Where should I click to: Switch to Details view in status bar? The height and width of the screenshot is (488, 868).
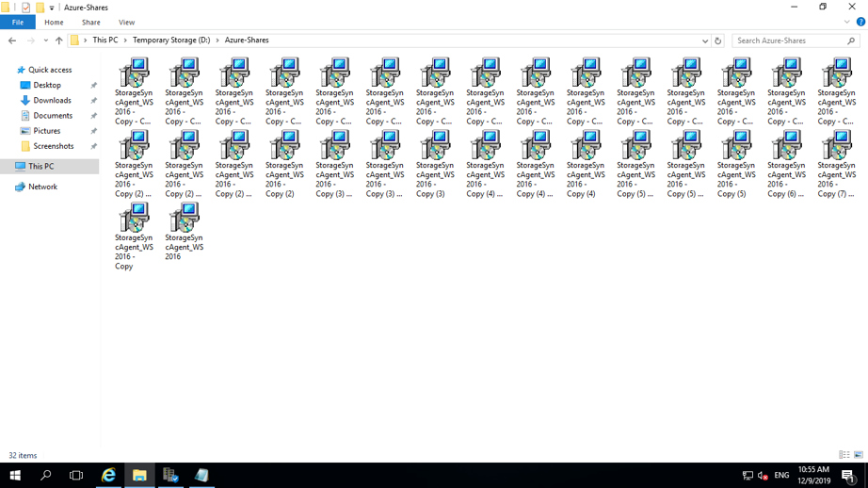(x=844, y=455)
